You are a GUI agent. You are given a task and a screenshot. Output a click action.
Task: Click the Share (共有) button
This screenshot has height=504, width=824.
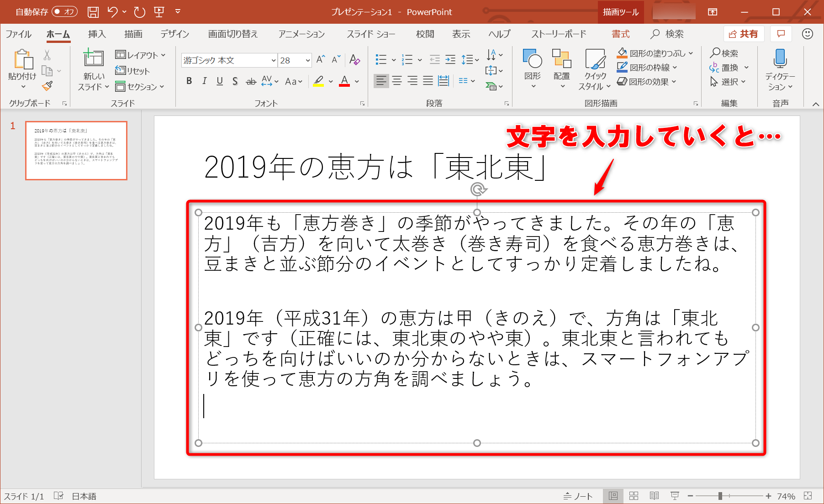point(744,34)
